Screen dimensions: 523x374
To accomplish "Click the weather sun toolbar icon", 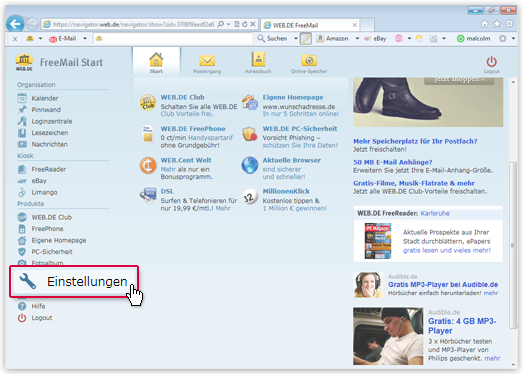I will 419,39.
